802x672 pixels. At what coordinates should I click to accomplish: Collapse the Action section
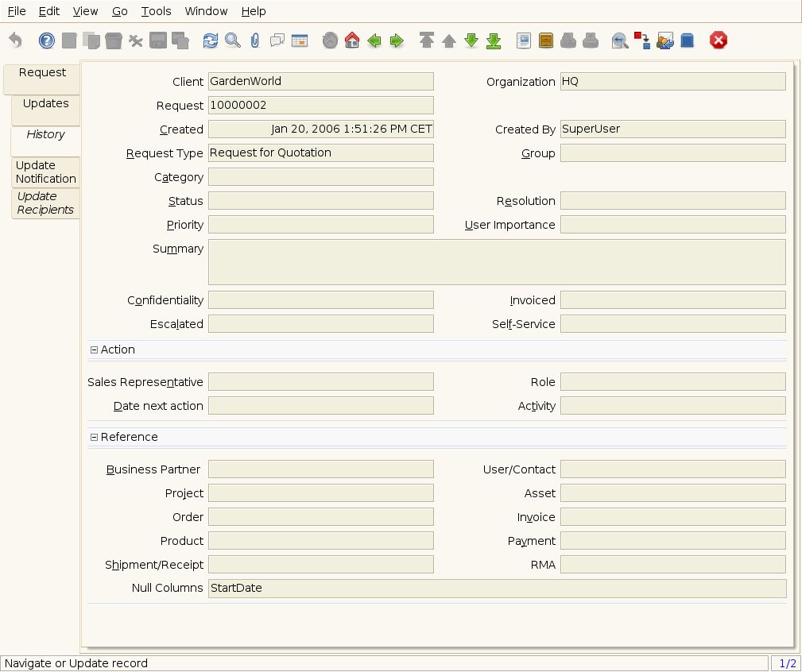tap(94, 350)
